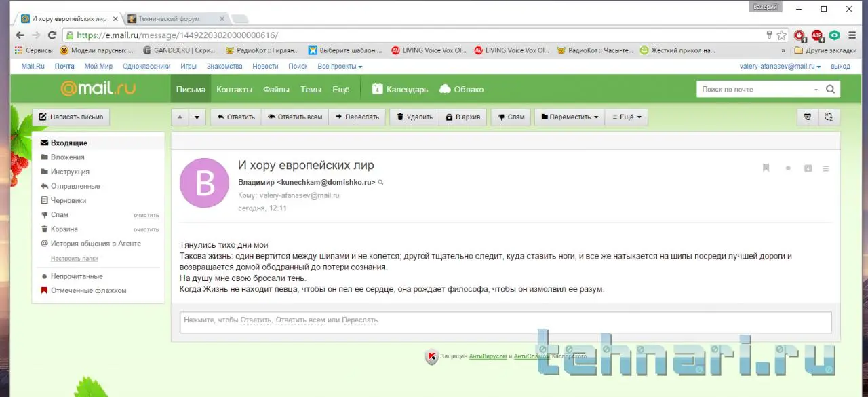
Task: Switch to the Технический форум browser tab
Action: [174, 18]
